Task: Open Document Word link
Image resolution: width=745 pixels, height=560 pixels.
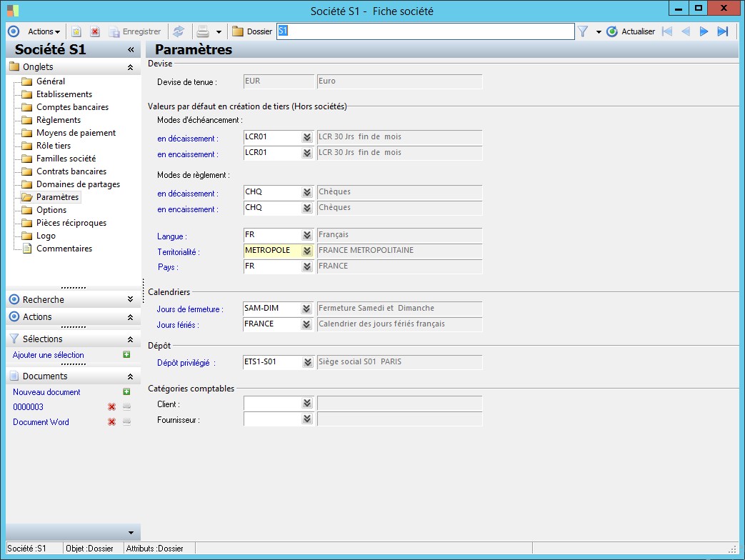Action: click(41, 421)
